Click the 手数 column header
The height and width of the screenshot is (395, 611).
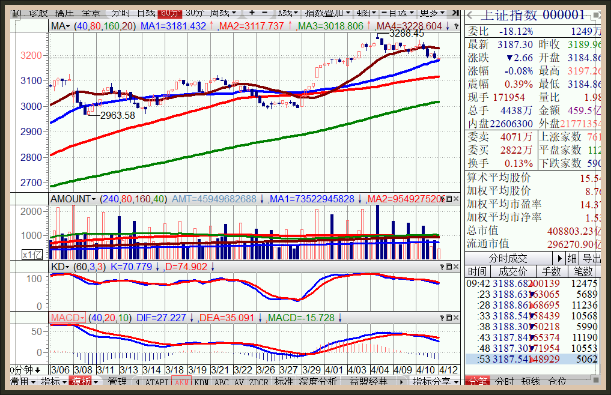[x=551, y=271]
